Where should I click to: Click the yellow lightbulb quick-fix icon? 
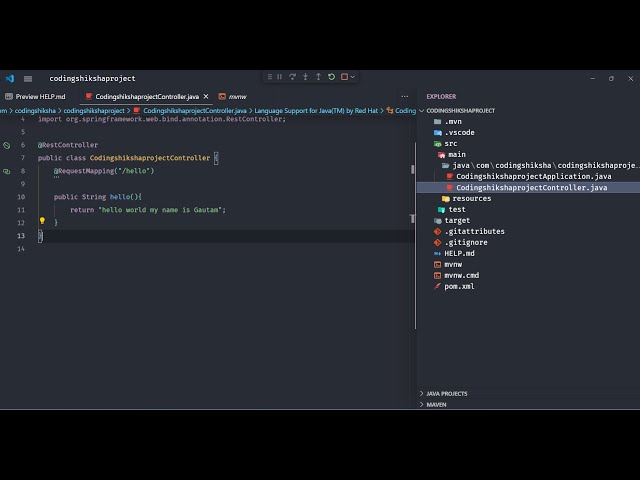[x=42, y=221]
